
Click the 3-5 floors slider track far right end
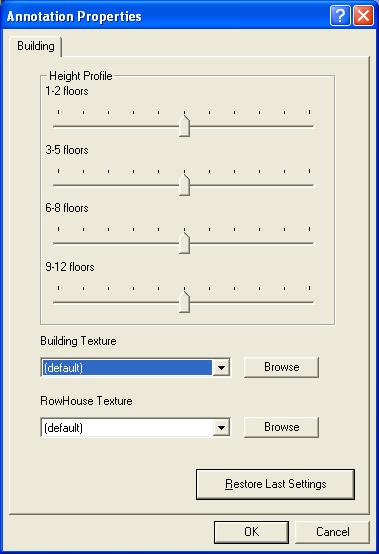tap(311, 185)
